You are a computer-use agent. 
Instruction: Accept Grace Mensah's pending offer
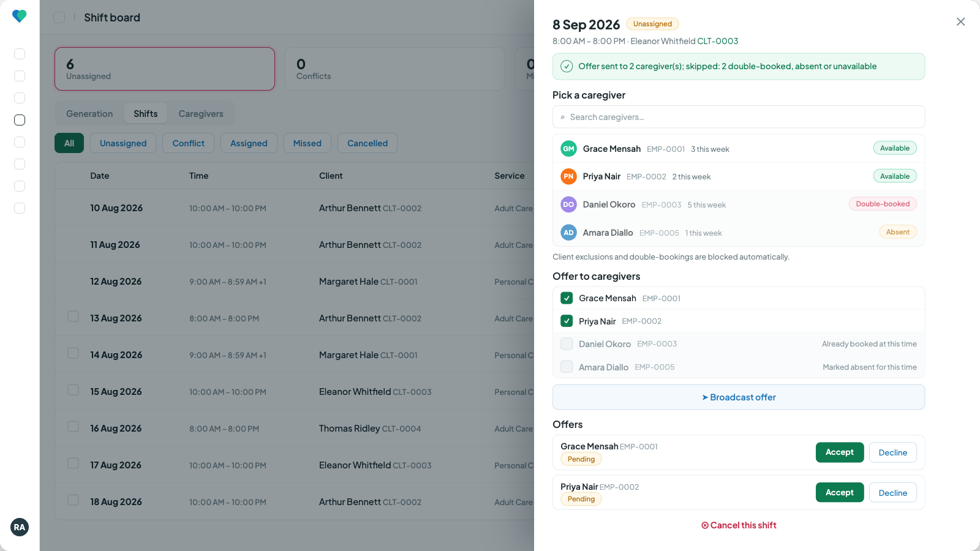click(x=840, y=452)
